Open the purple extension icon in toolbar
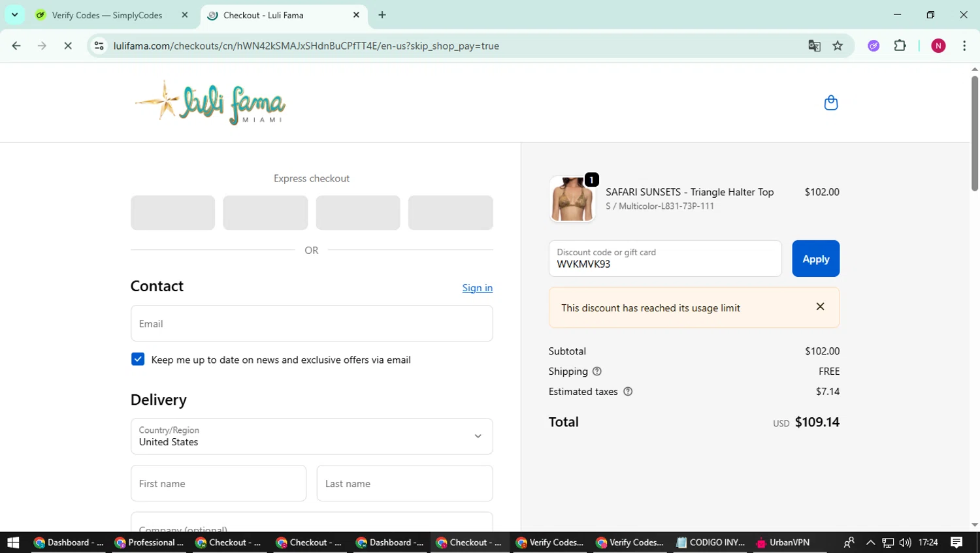This screenshot has width=980, height=553. [874, 46]
